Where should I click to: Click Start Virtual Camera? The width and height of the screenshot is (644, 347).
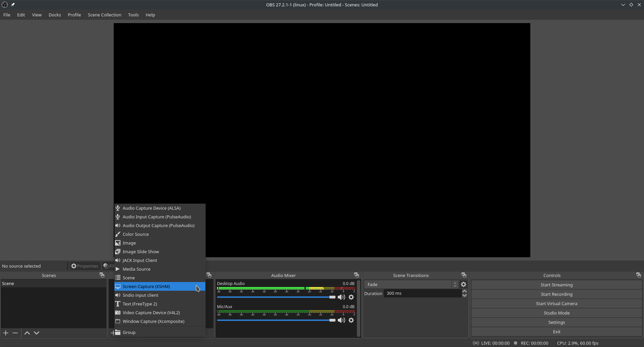556,303
